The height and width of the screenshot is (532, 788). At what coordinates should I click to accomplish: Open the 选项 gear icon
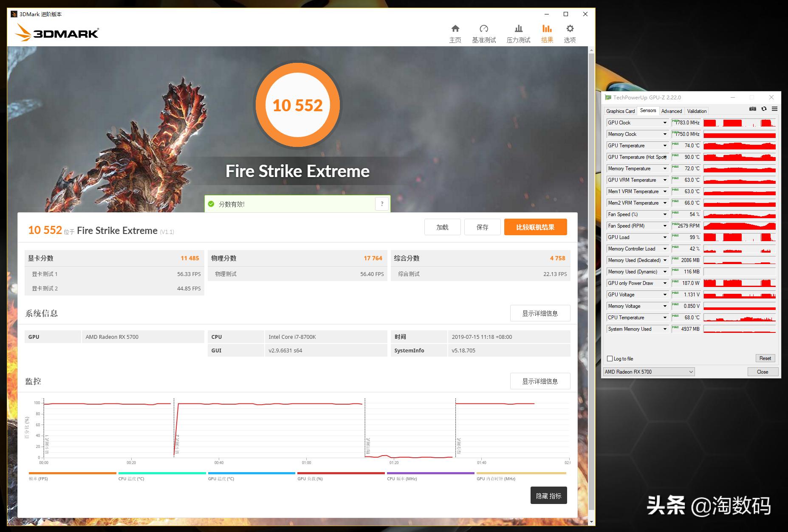570,29
